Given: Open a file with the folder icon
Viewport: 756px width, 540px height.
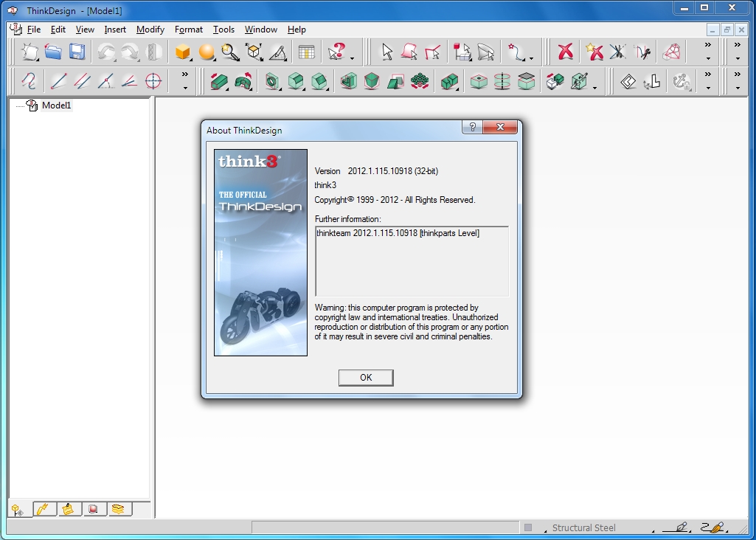Looking at the screenshot, I should tap(53, 52).
